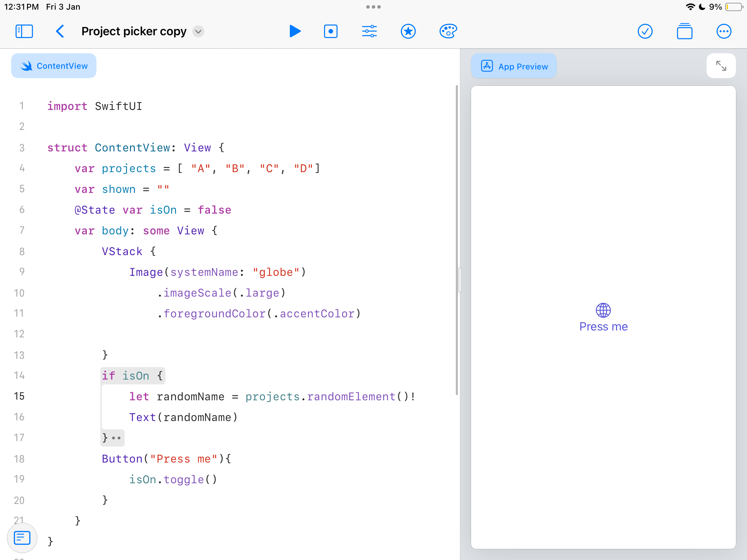Image resolution: width=747 pixels, height=560 pixels.
Task: Click 'randomElement()!' on line 15
Action: click(x=361, y=396)
